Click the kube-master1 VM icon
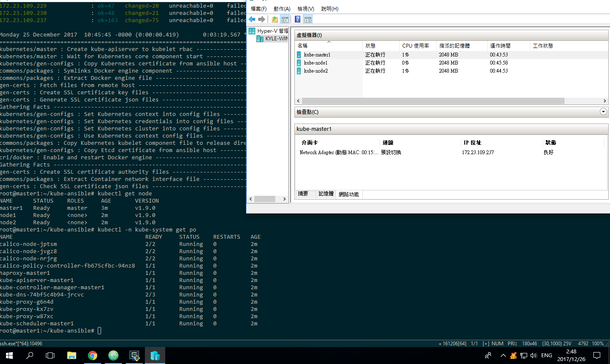Viewport: 610px width, 364px height. click(x=299, y=55)
